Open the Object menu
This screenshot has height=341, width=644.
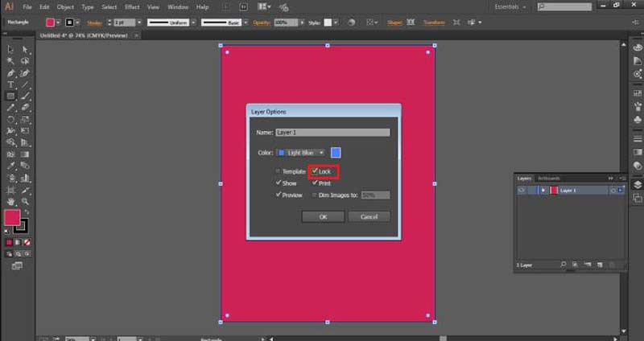[x=65, y=7]
